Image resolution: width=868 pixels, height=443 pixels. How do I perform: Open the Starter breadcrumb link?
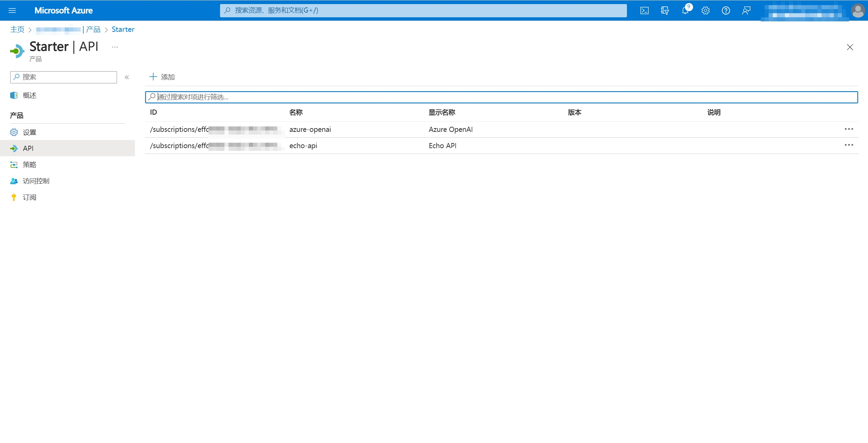click(123, 29)
